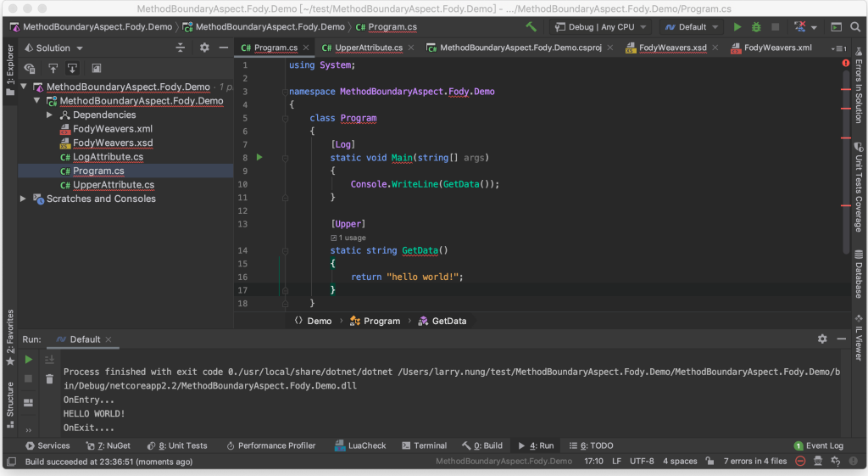The image size is (868, 476).
Task: Open Debug | Any CPU configuration dropdown
Action: 600,26
